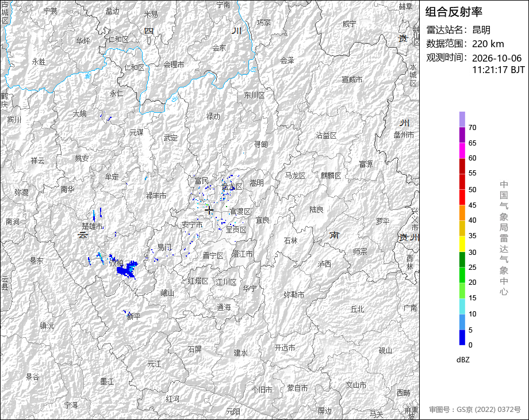The image size is (529, 420).
Task: Click the small blue echoes near 大姚
Action: (106, 118)
